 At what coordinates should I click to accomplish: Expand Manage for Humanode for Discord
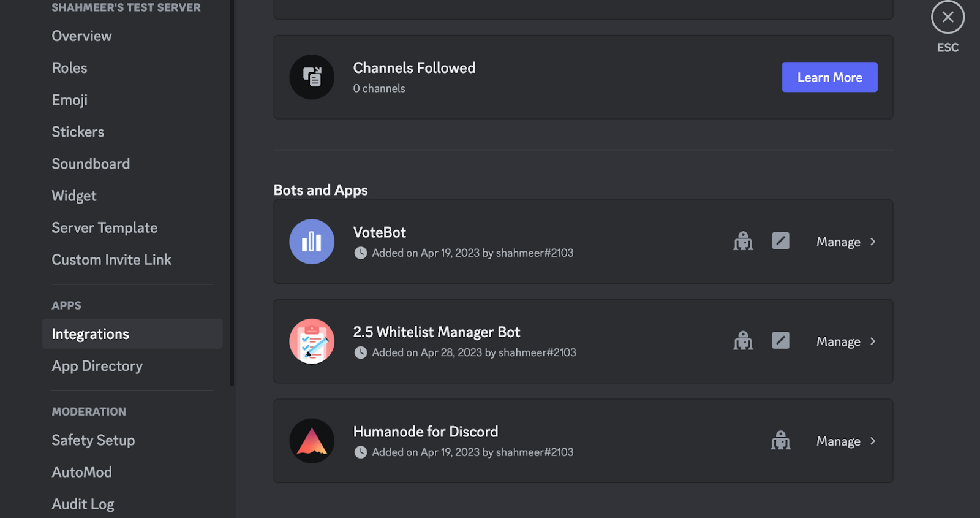click(x=846, y=441)
